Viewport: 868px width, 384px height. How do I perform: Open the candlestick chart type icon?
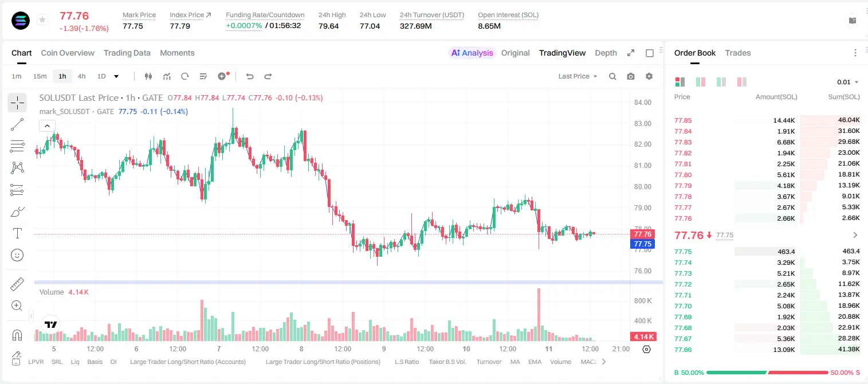tap(149, 76)
